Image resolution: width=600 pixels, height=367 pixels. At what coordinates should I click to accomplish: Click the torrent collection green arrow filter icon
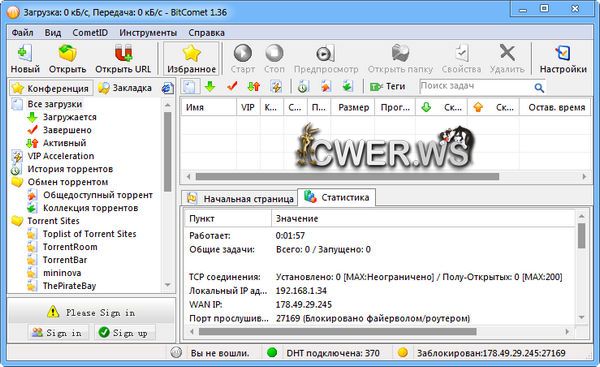[347, 86]
